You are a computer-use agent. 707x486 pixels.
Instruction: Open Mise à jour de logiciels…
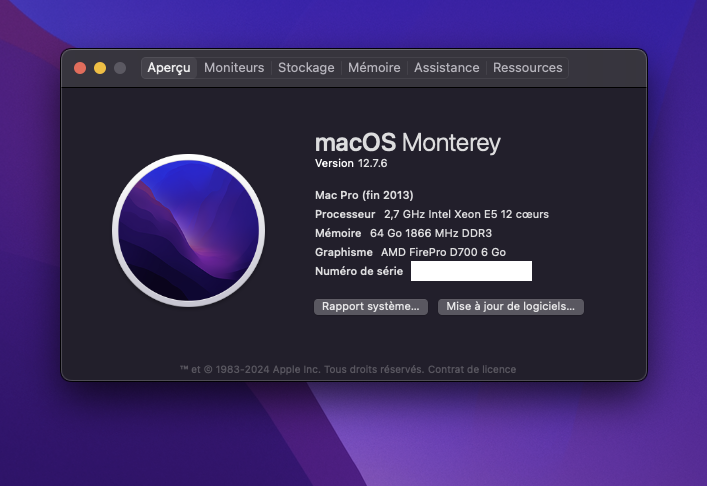click(510, 307)
